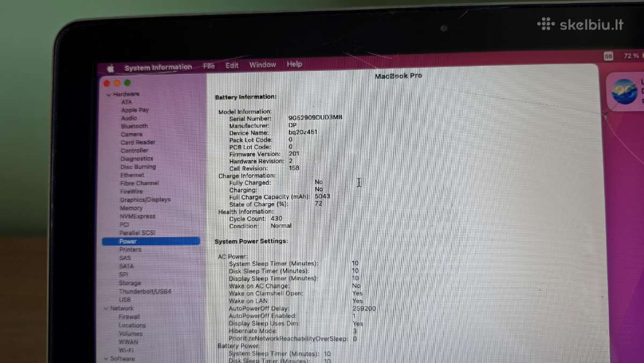Click the Cell Revision value 158
The height and width of the screenshot is (363, 644).
pos(294,168)
